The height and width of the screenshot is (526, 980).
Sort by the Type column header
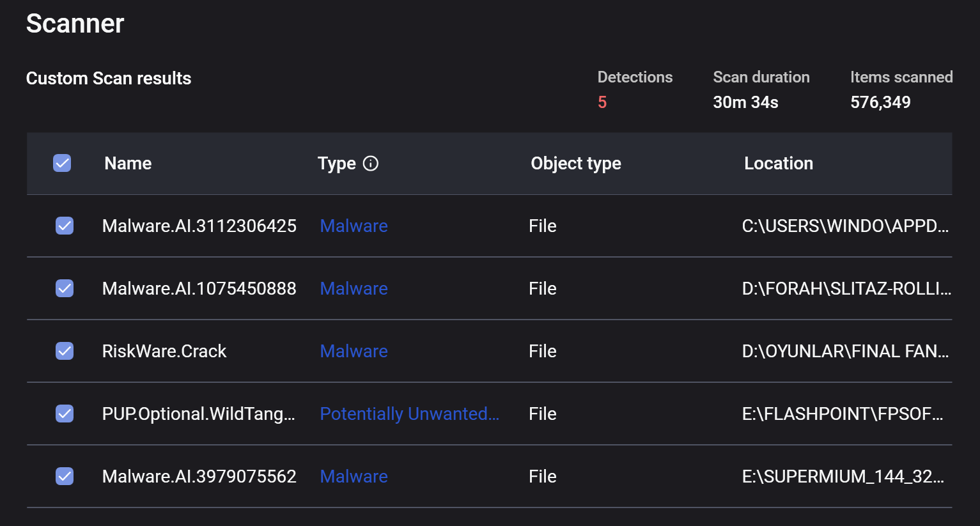[337, 164]
